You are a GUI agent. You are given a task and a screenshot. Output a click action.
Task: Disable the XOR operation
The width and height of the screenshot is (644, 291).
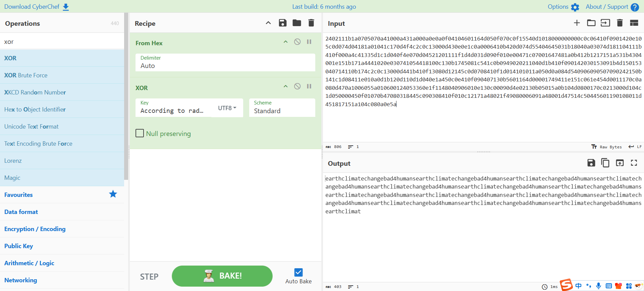click(297, 86)
